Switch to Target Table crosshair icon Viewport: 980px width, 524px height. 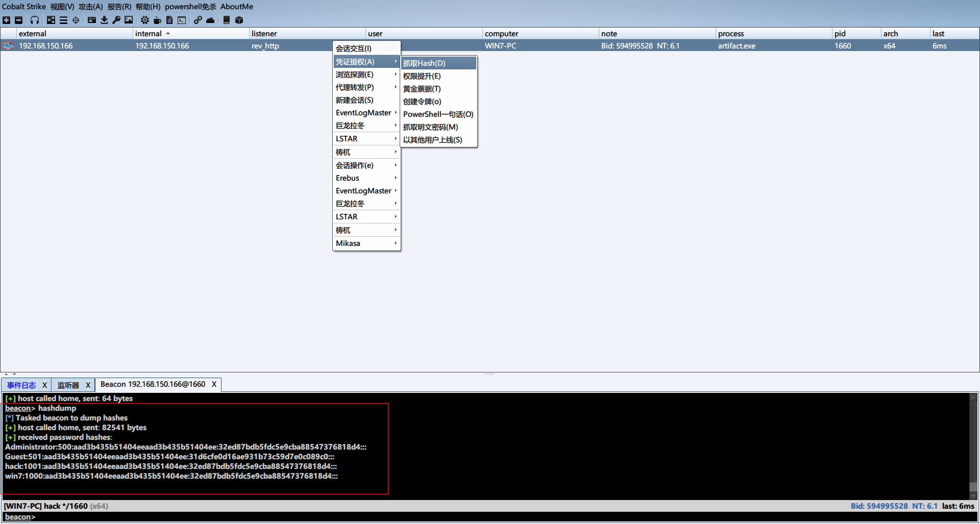pyautogui.click(x=76, y=20)
